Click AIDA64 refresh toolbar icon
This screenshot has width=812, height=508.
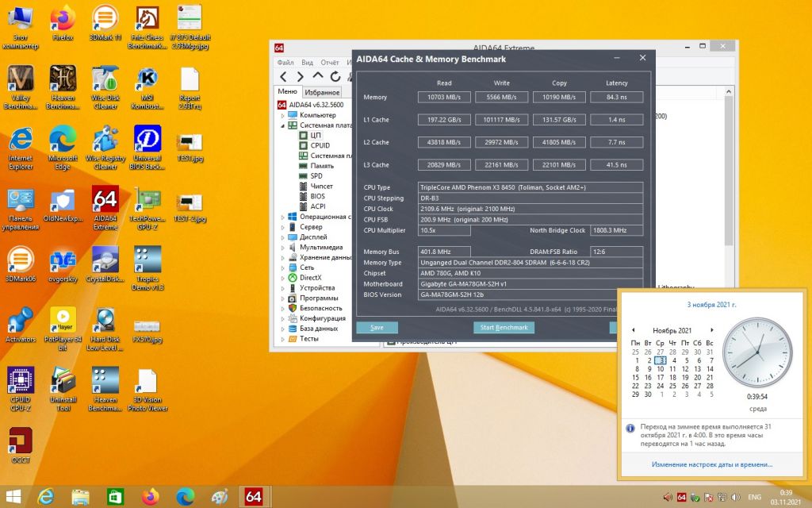pyautogui.click(x=335, y=77)
